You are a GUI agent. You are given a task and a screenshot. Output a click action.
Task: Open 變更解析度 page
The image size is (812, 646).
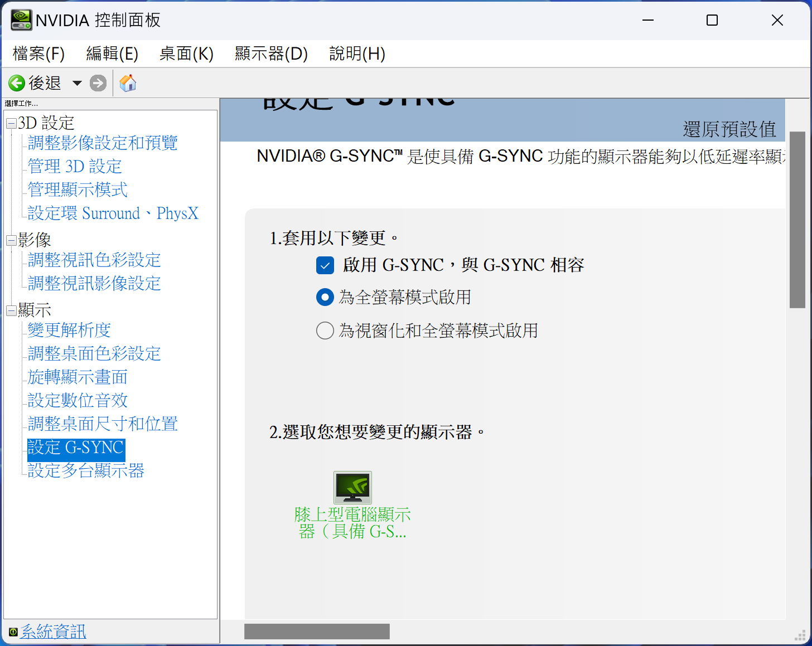69,331
